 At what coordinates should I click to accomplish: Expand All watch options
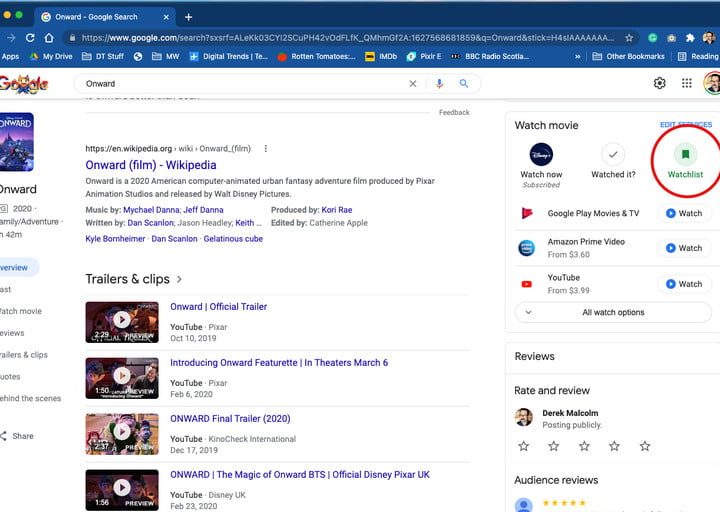(x=613, y=312)
